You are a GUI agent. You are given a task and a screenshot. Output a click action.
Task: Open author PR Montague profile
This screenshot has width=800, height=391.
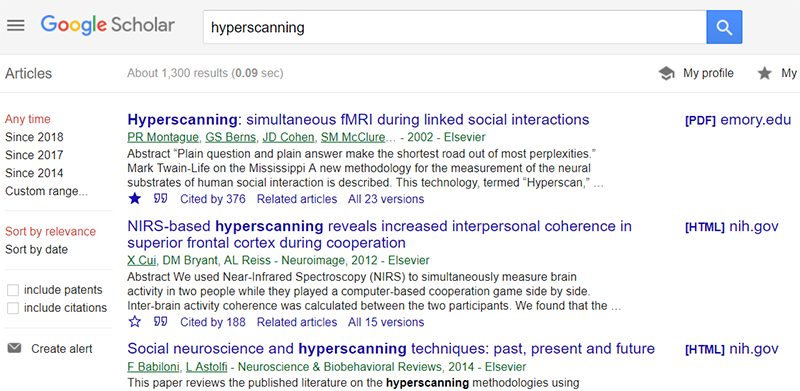click(x=163, y=137)
